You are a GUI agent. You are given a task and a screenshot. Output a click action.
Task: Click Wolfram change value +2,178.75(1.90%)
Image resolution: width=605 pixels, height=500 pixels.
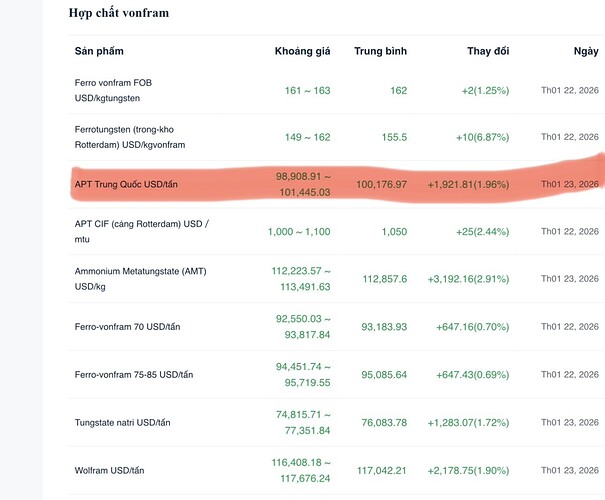coord(467,468)
